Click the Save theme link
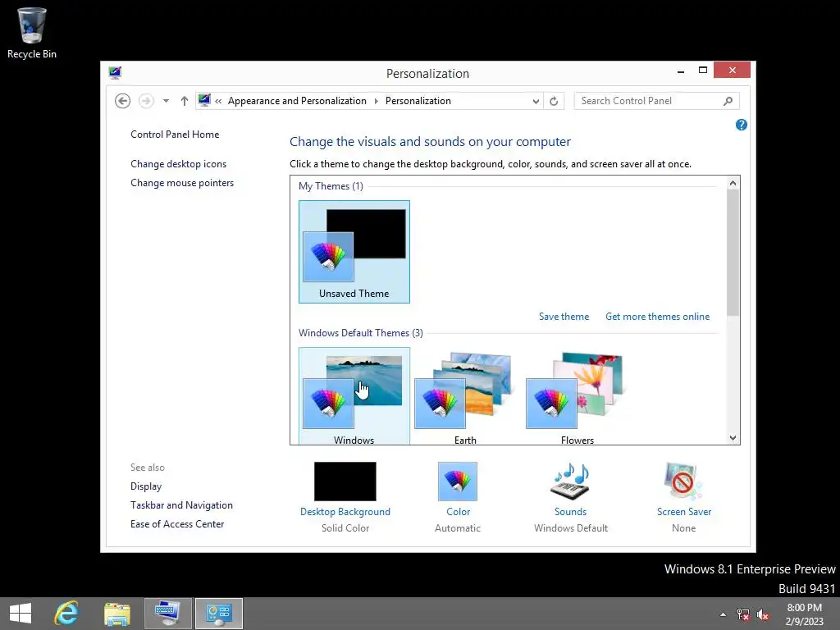Viewport: 840px width, 630px height. pyautogui.click(x=564, y=317)
